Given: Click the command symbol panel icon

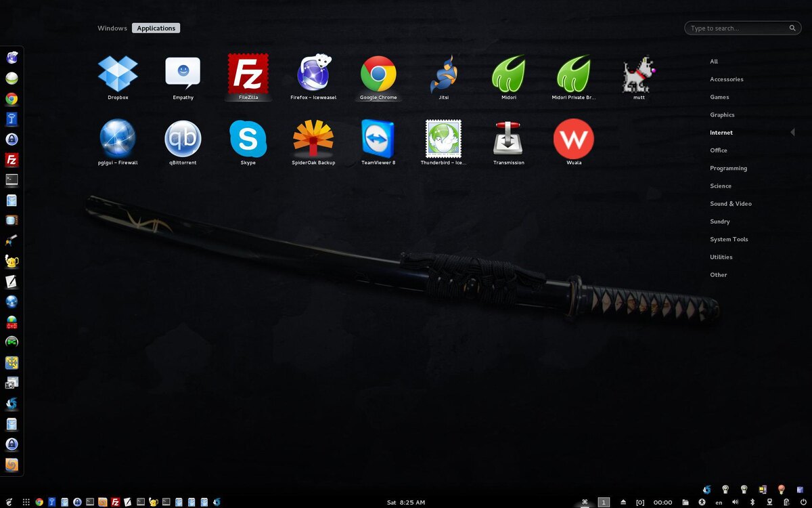Looking at the screenshot, I should point(585,502).
